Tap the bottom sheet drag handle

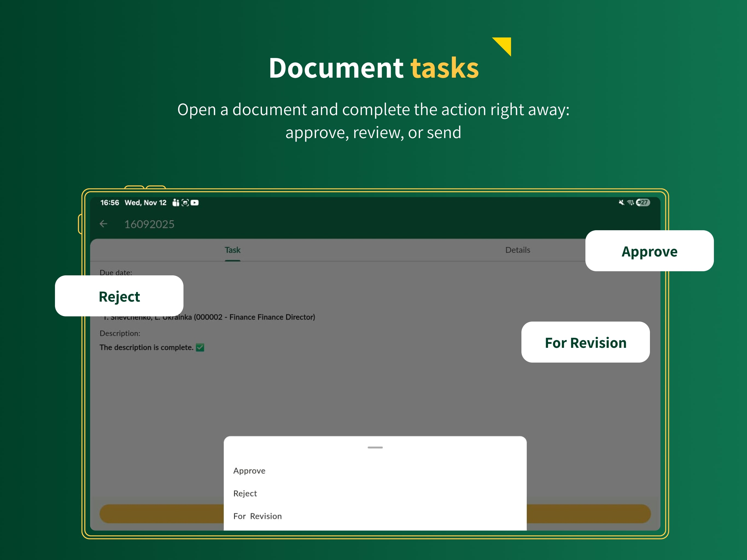click(375, 447)
